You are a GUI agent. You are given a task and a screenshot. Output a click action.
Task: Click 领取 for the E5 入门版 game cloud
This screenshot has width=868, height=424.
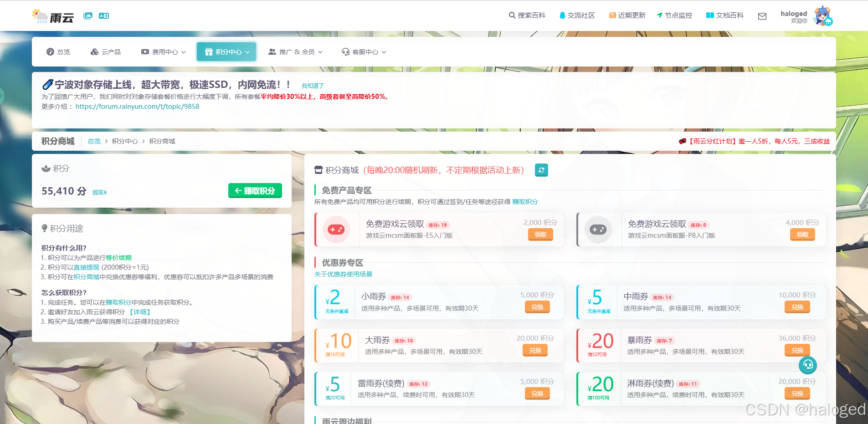coord(540,235)
